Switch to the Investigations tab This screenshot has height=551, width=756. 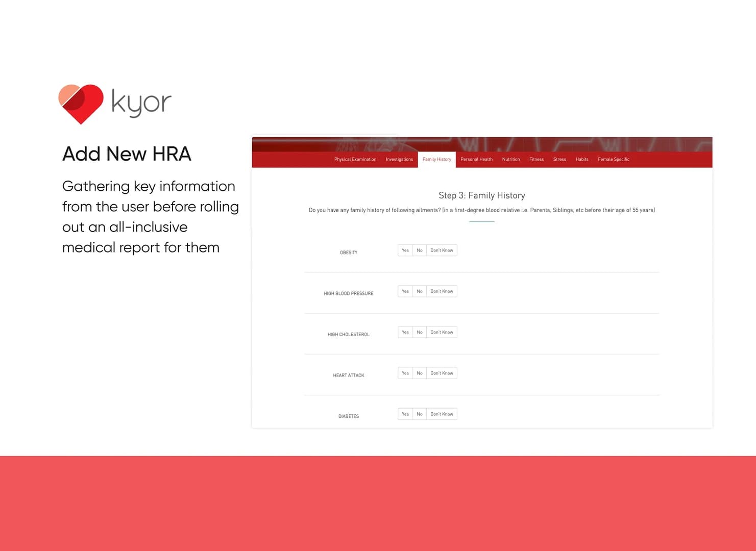point(399,160)
